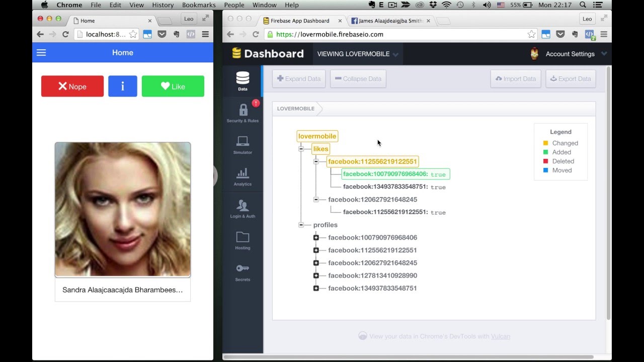Collapse the likes node
The height and width of the screenshot is (362, 644).
pyautogui.click(x=301, y=149)
